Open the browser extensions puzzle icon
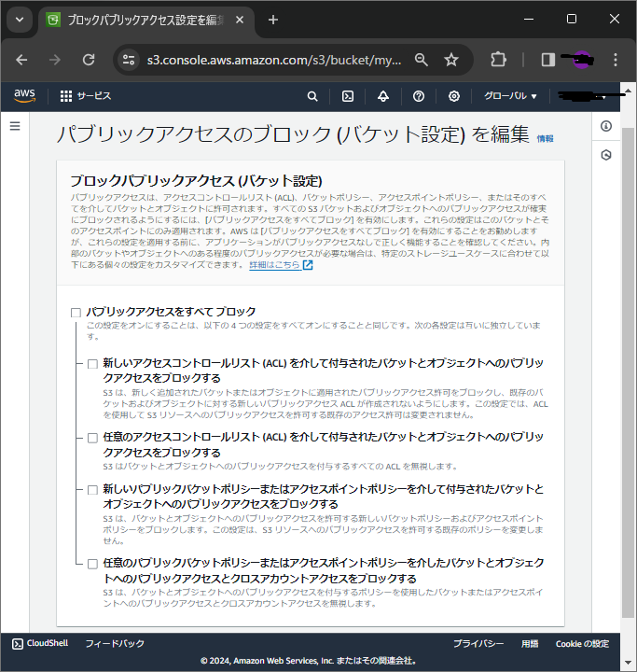This screenshot has height=672, width=637. (498, 60)
